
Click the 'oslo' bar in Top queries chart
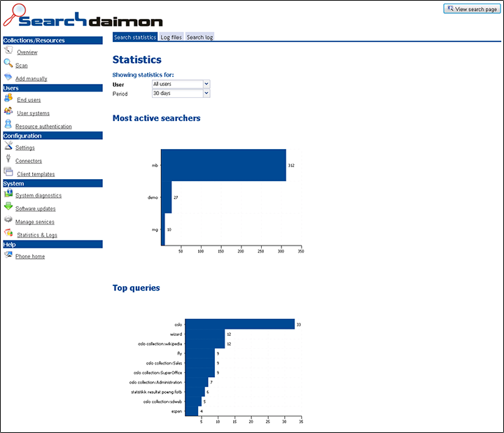pyautogui.click(x=240, y=324)
